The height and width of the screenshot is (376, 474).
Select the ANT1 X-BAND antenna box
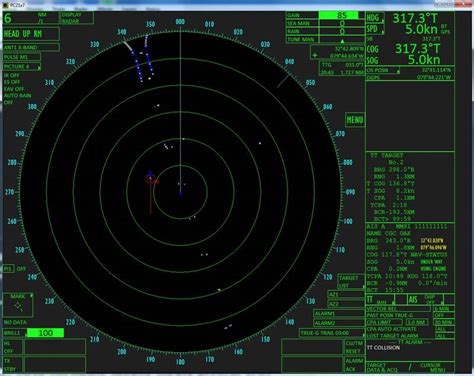[31, 47]
